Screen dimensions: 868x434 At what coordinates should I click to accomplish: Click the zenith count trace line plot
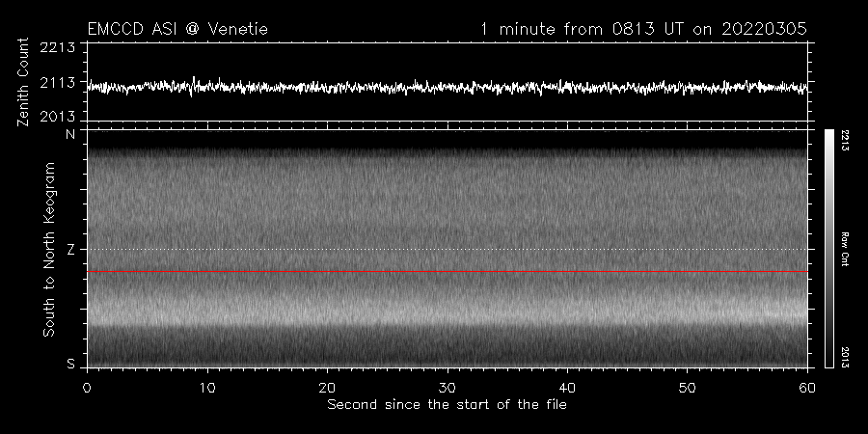pos(448,87)
